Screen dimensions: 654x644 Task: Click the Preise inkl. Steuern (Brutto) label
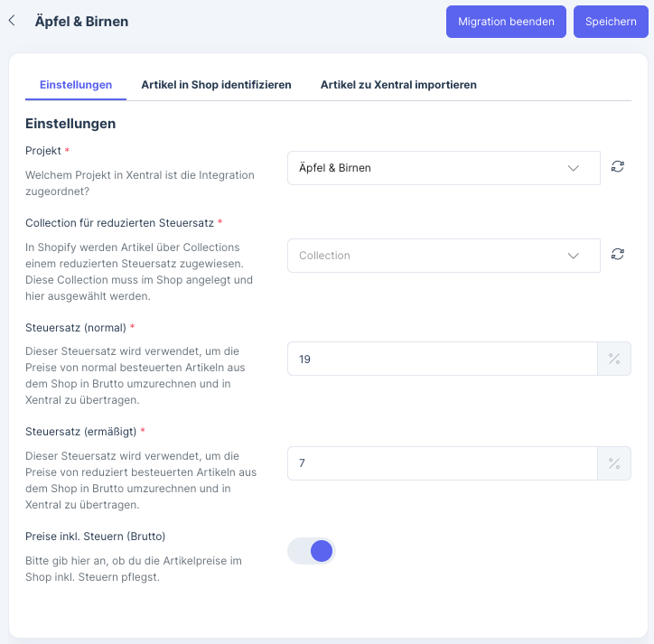(95, 536)
